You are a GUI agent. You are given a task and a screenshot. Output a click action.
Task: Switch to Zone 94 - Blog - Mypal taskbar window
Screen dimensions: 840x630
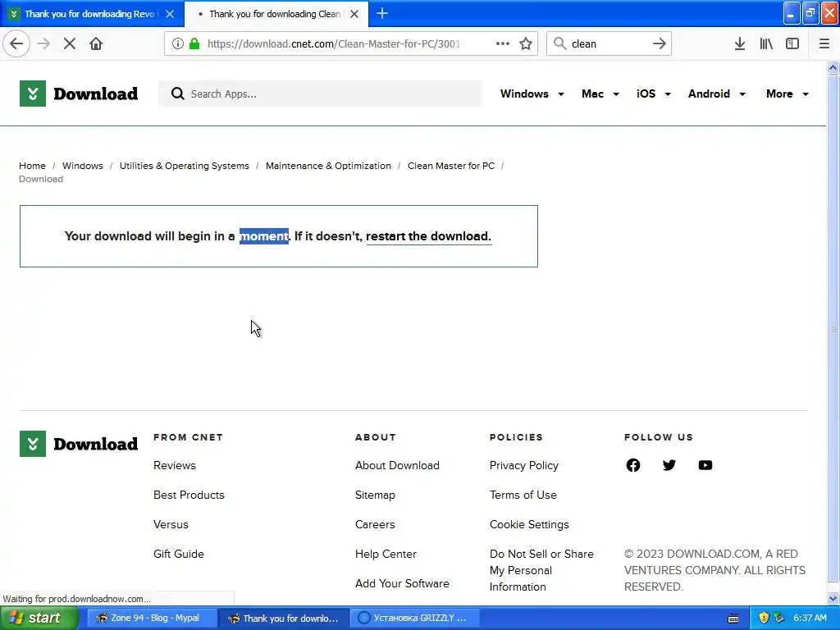coord(152,618)
